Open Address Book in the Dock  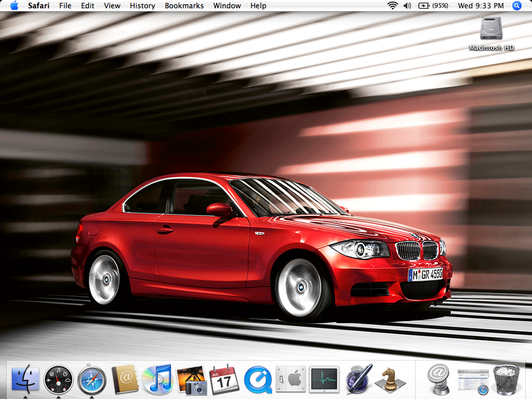[x=125, y=379]
